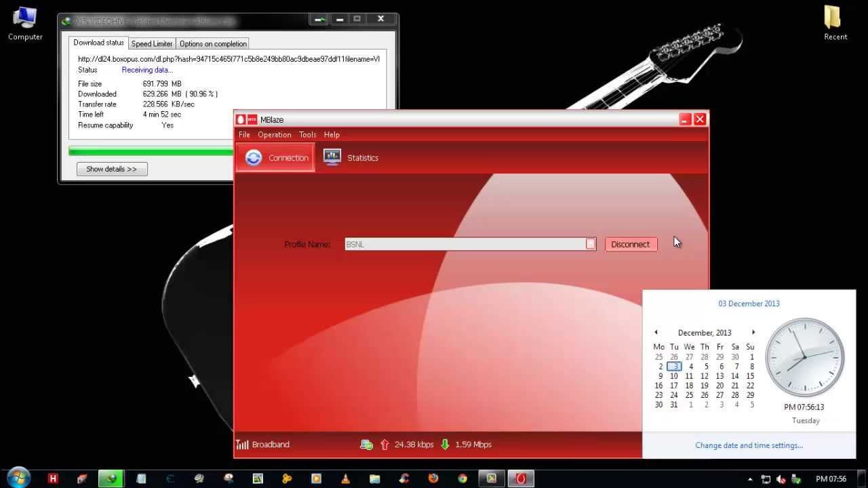Image resolution: width=868 pixels, height=488 pixels.
Task: Open VLC media player from taskbar
Action: pyautogui.click(x=345, y=479)
